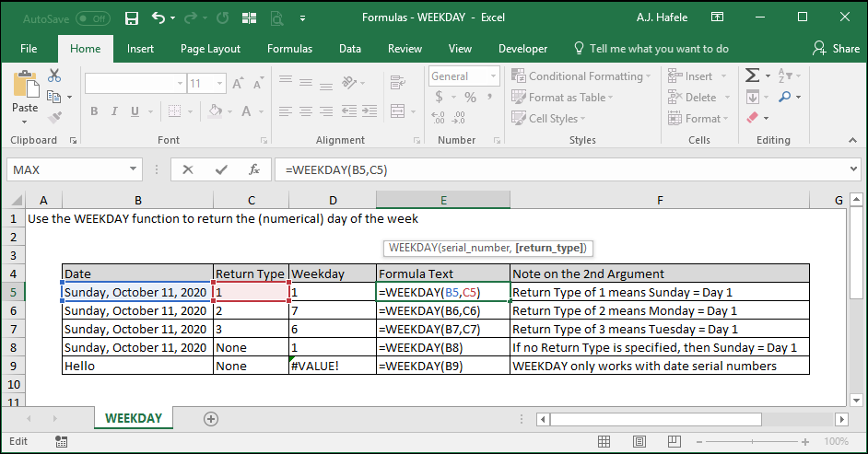Viewport: 868px width, 454px height.
Task: Click the Insert cells button
Action: (x=691, y=76)
